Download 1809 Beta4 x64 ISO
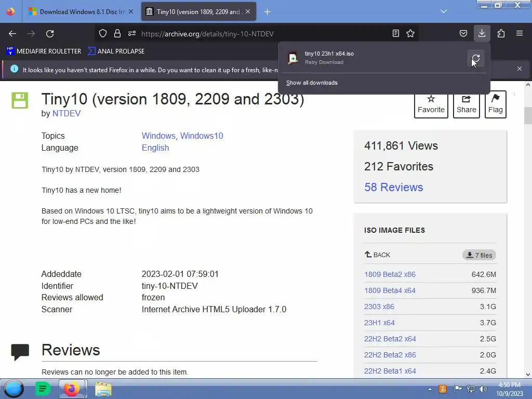The height and width of the screenshot is (399, 532). [390, 290]
